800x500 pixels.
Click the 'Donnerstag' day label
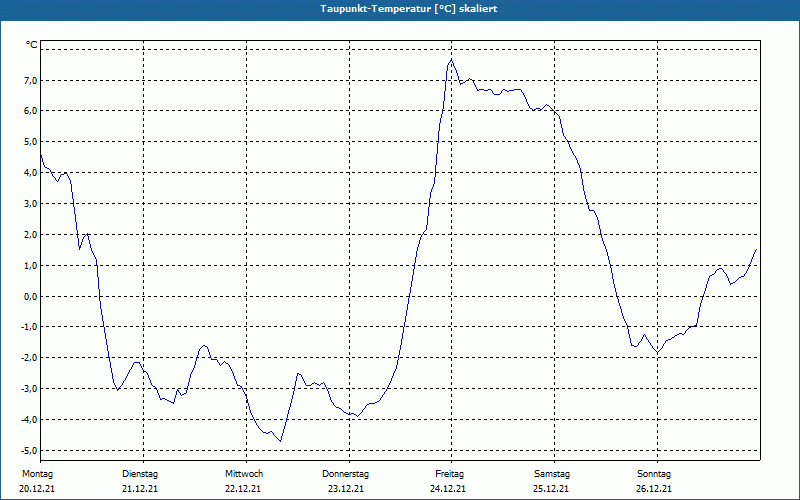(x=345, y=474)
